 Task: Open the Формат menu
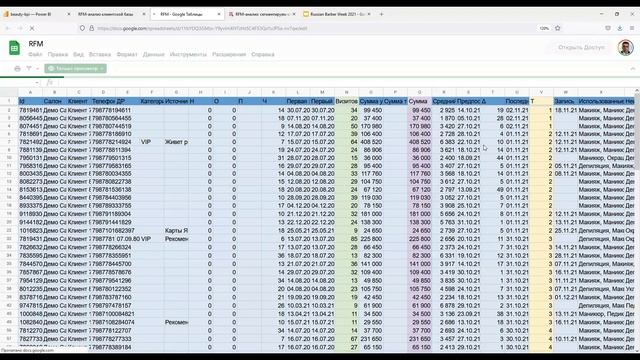127,54
